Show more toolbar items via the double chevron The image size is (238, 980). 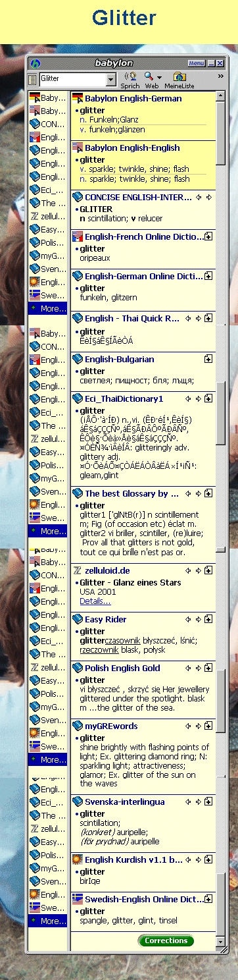(220, 76)
